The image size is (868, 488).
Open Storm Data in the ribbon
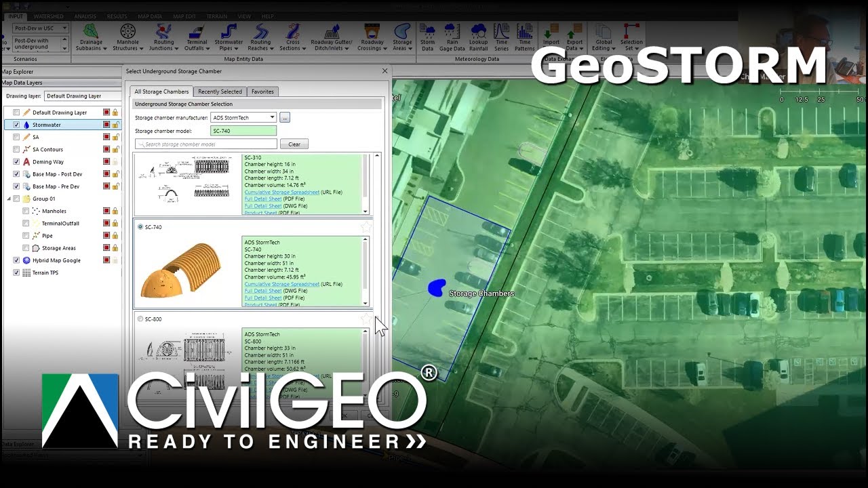(427, 37)
